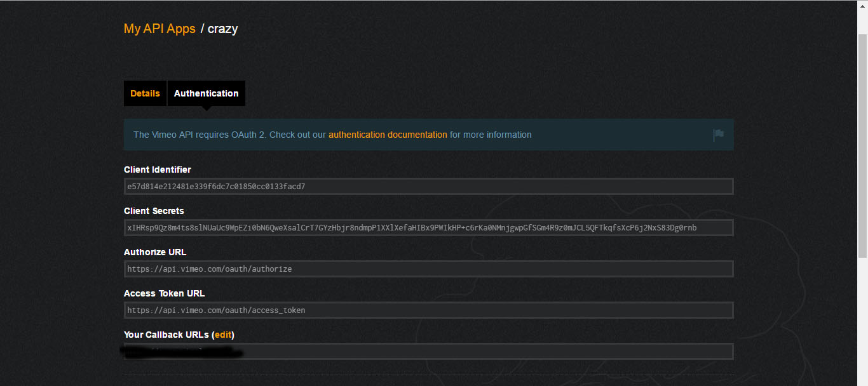
Task: Open the My API Apps breadcrumb link
Action: (x=159, y=29)
